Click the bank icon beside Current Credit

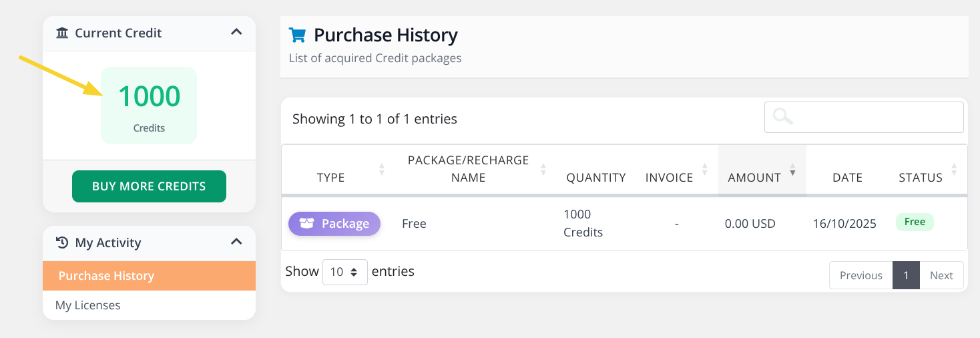62,33
